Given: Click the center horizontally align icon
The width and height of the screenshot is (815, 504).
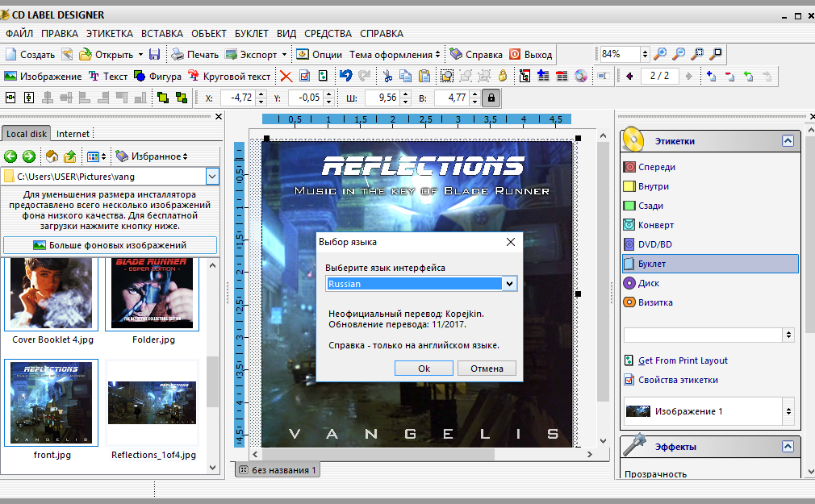Looking at the screenshot, I should click(10, 97).
